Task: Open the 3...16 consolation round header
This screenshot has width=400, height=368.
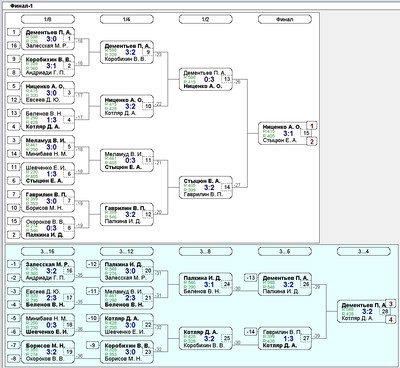Action: [48, 251]
